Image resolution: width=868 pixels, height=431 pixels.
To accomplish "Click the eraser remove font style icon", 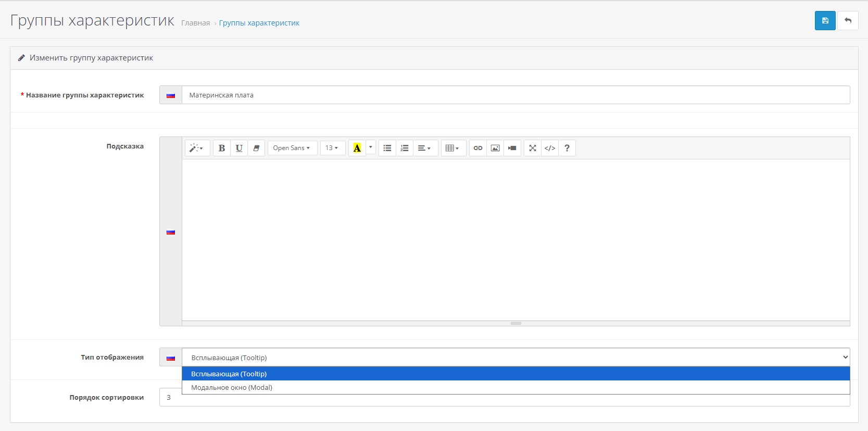I will click(x=256, y=148).
